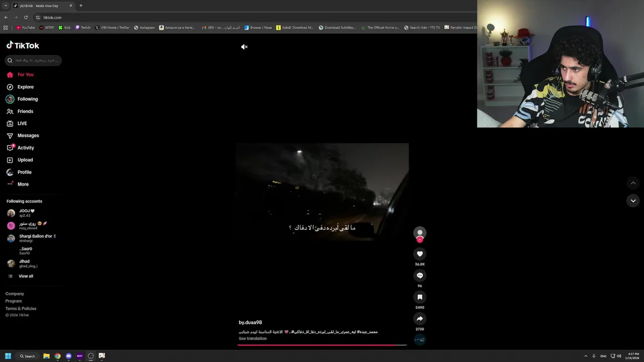
Task: Open the Windows Start menu
Action: [x=8, y=356]
